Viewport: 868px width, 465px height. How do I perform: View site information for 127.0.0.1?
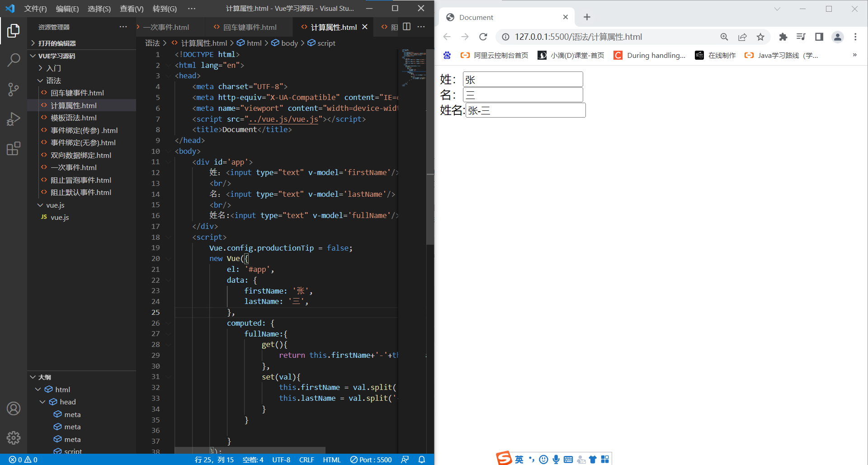point(505,37)
